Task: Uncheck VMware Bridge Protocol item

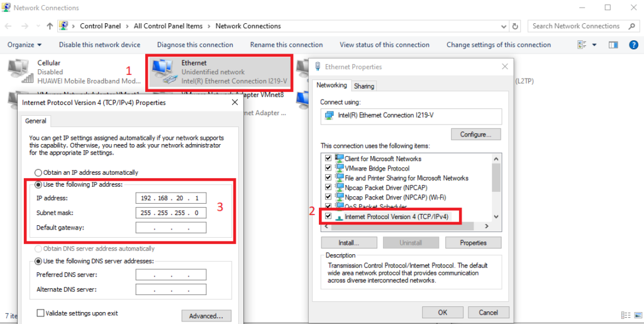Action: pyautogui.click(x=326, y=169)
